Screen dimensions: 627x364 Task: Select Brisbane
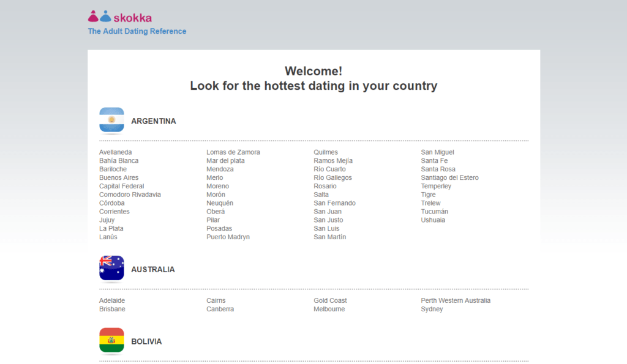112,309
